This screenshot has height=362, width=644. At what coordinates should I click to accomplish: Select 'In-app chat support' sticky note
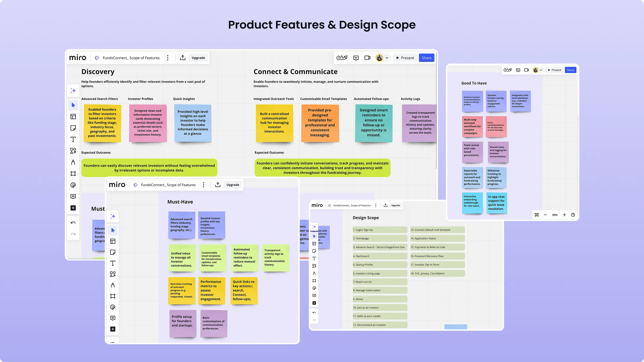(x=496, y=203)
